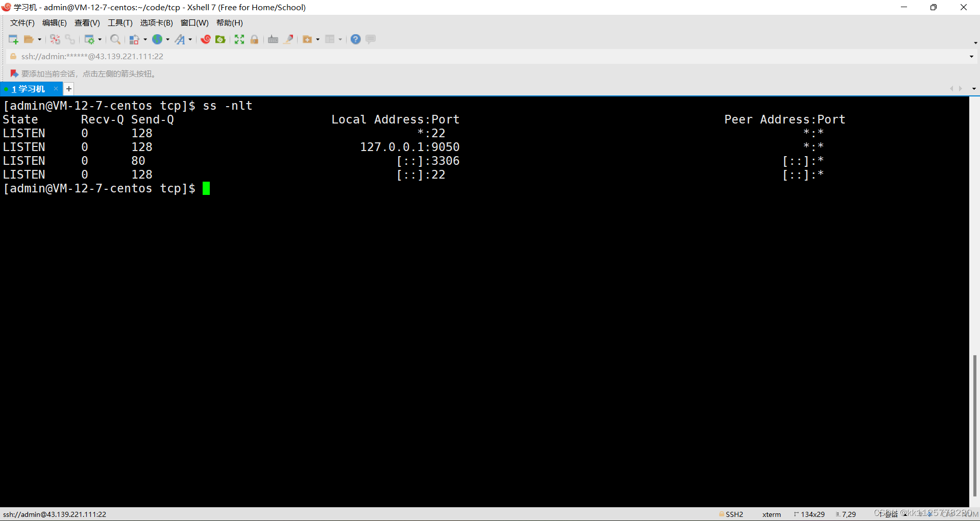The height and width of the screenshot is (521, 980).
Task: Click the ssh address bar field
Action: pyautogui.click(x=490, y=57)
